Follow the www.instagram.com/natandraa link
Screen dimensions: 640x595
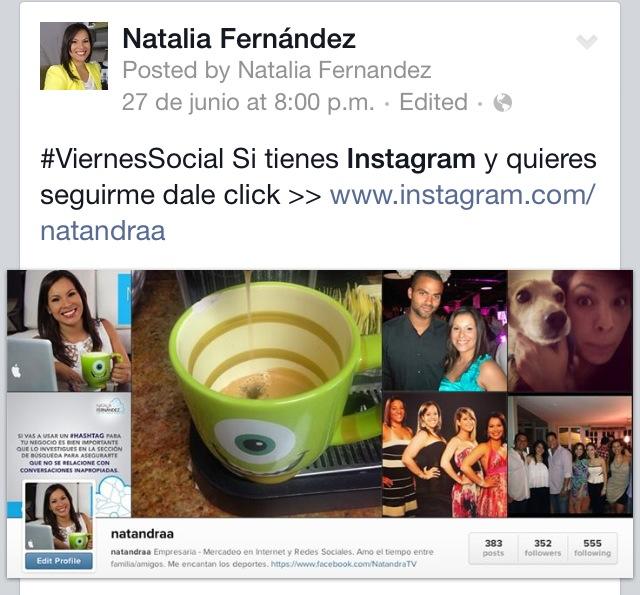point(318,212)
